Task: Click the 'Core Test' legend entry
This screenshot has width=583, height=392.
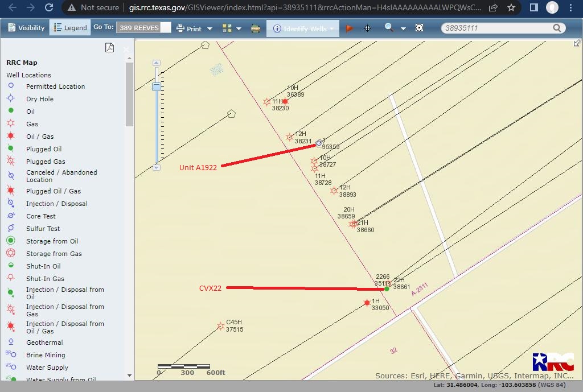Action: pos(41,216)
